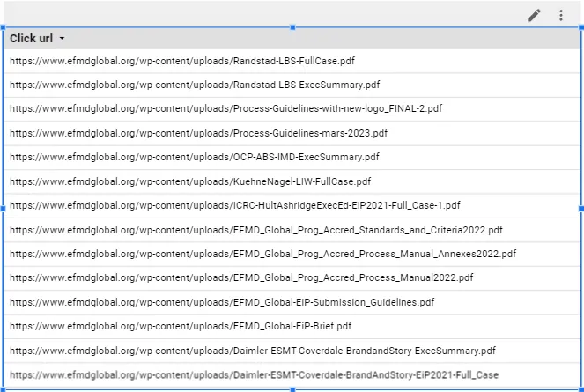The image size is (584, 392).
Task: Select the ICRC-HultAshridgeExecEd-EiP2021-Full_Case-1.pdf row
Action: coord(292,205)
